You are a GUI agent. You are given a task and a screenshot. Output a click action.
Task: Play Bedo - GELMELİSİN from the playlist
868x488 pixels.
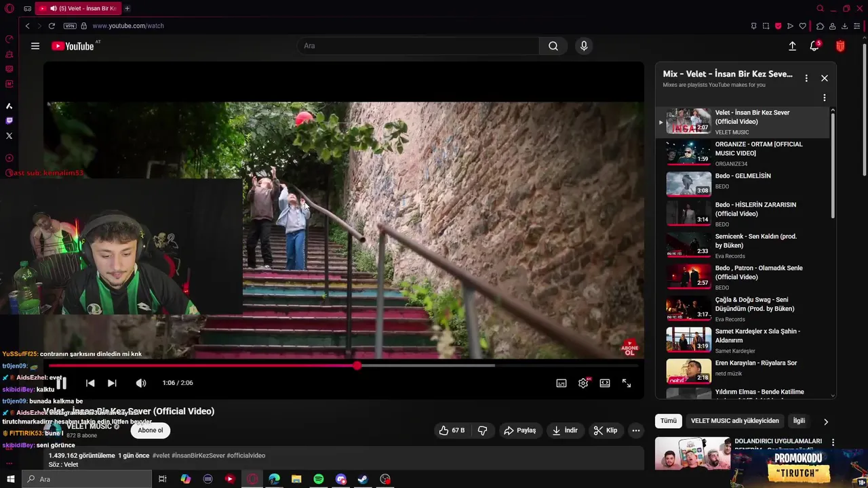coord(743,184)
